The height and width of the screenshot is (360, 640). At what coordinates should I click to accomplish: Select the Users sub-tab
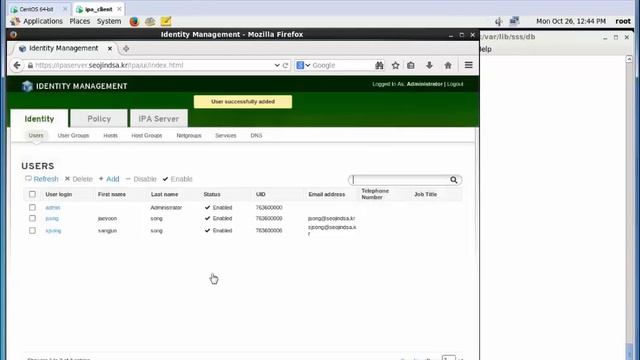36,136
